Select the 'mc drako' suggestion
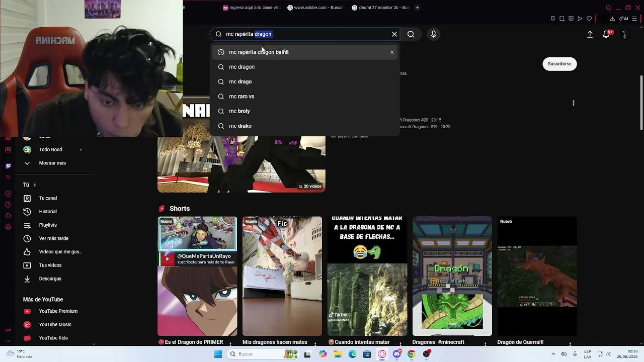The image size is (644, 362). pos(305,126)
